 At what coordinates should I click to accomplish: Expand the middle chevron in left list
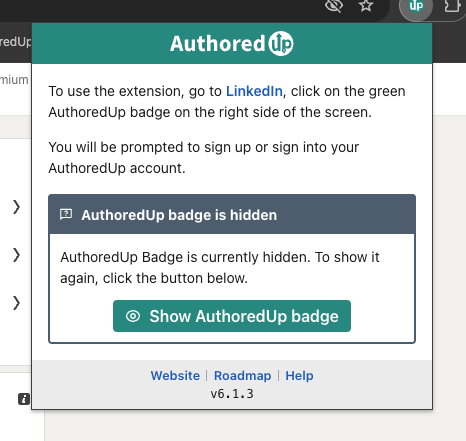tap(16, 255)
